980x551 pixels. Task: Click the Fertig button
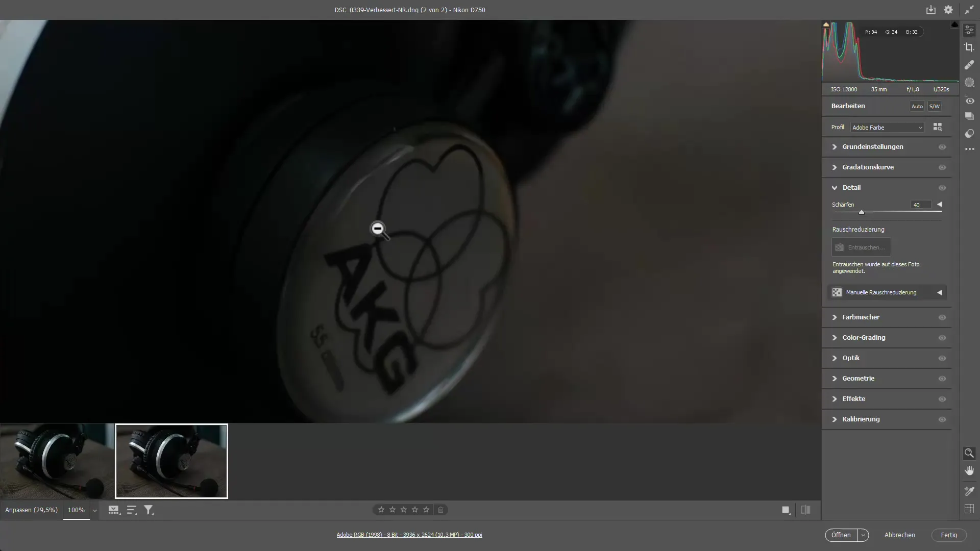949,535
